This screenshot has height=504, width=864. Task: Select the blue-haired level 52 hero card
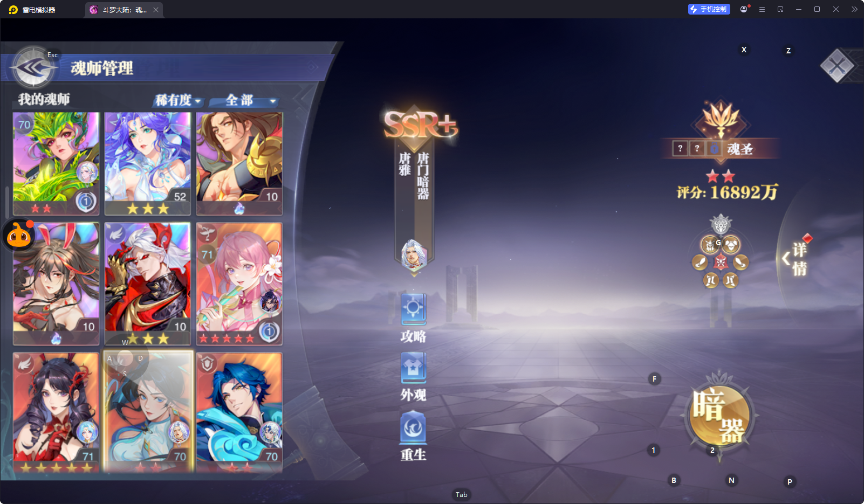click(148, 164)
